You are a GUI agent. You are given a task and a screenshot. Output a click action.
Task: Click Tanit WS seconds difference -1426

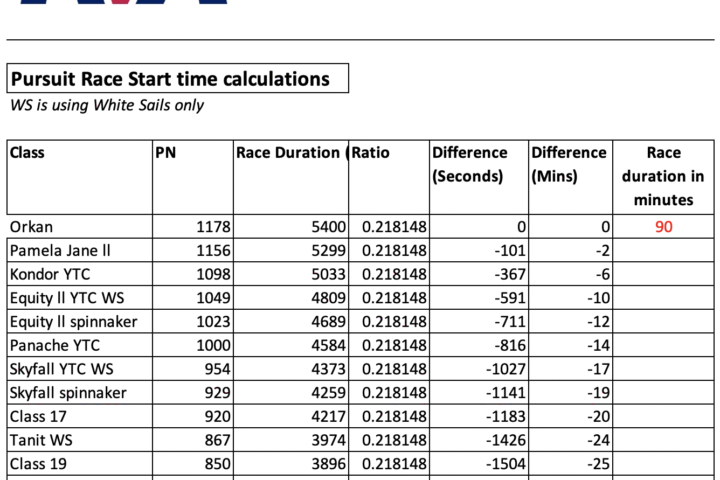click(501, 440)
